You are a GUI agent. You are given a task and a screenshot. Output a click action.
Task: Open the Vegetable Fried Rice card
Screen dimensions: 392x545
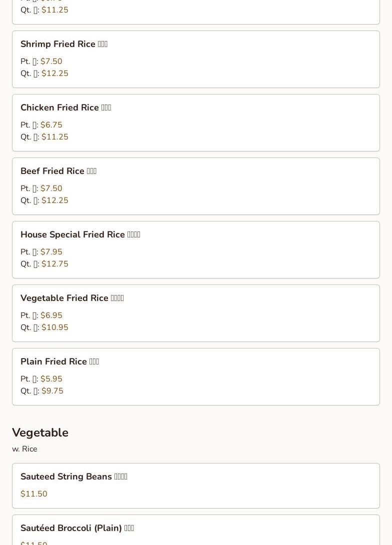click(x=195, y=313)
